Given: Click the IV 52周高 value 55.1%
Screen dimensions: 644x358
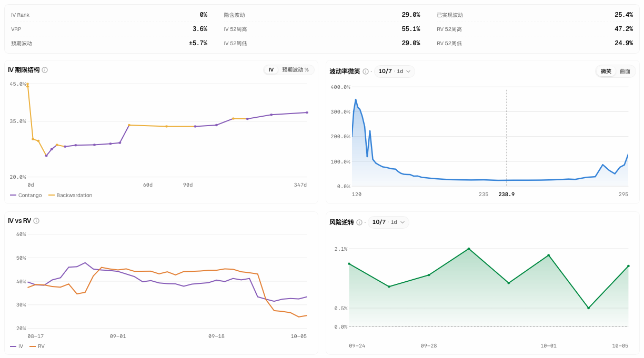Looking at the screenshot, I should pos(411,29).
